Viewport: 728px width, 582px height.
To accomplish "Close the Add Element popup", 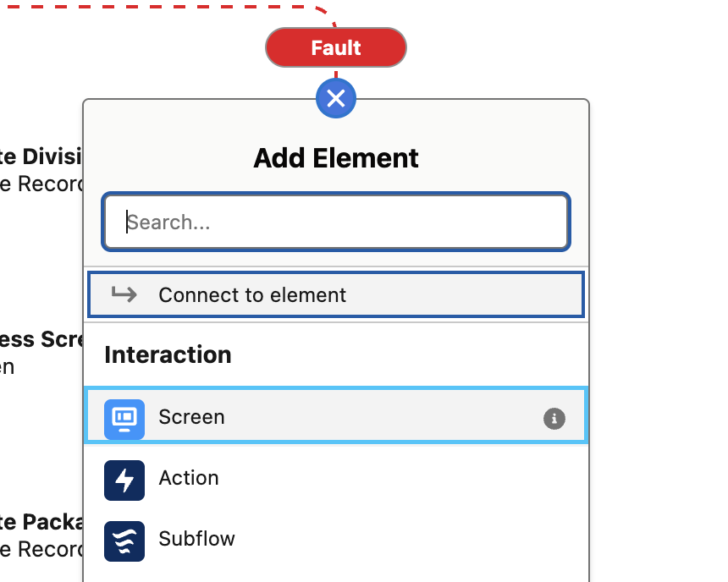I will 336,99.
